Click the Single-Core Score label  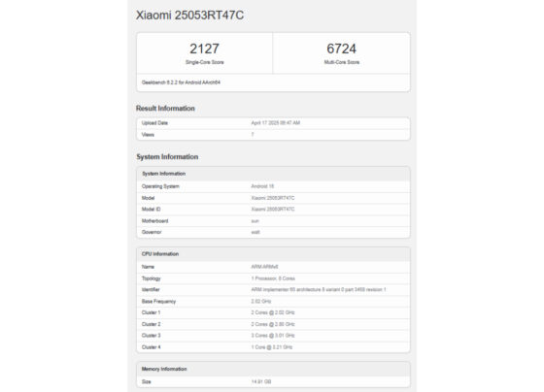[x=205, y=62]
